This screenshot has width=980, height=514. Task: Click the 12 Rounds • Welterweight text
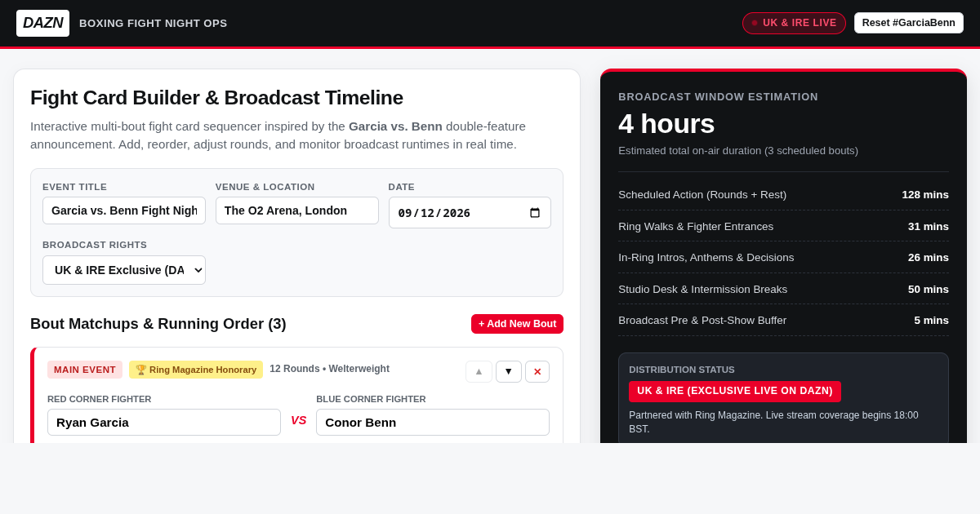point(329,369)
